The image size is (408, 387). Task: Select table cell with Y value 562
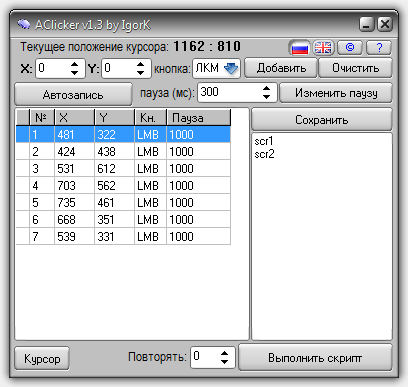tap(114, 186)
